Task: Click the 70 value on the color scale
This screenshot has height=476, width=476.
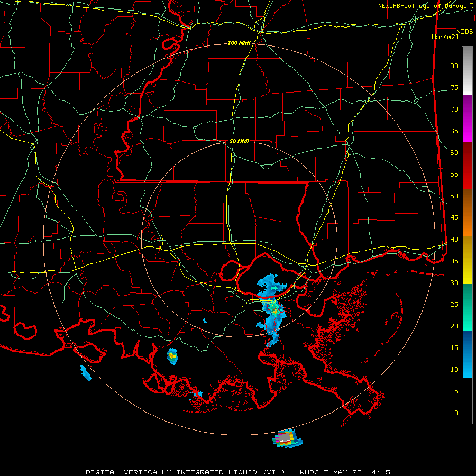Action: pos(454,109)
